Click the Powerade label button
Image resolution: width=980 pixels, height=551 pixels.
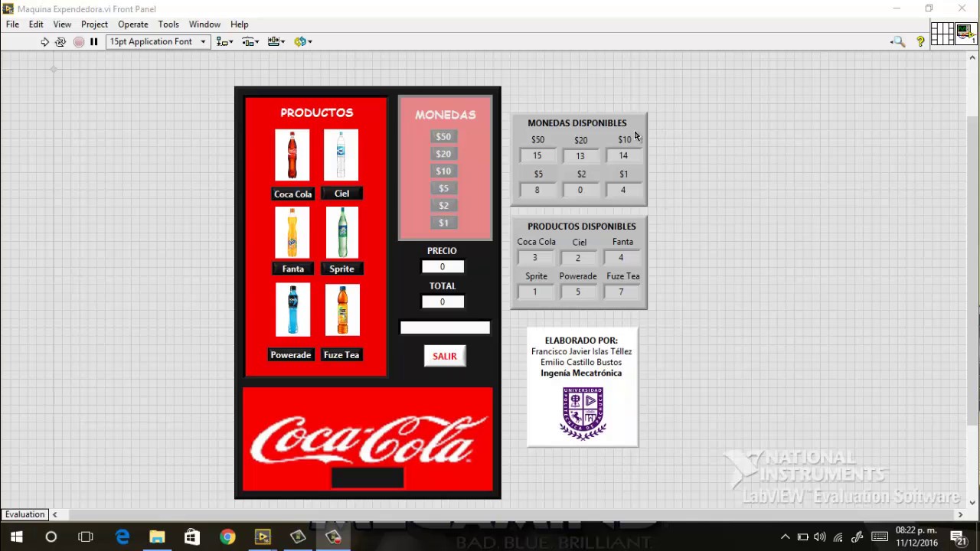click(x=290, y=355)
